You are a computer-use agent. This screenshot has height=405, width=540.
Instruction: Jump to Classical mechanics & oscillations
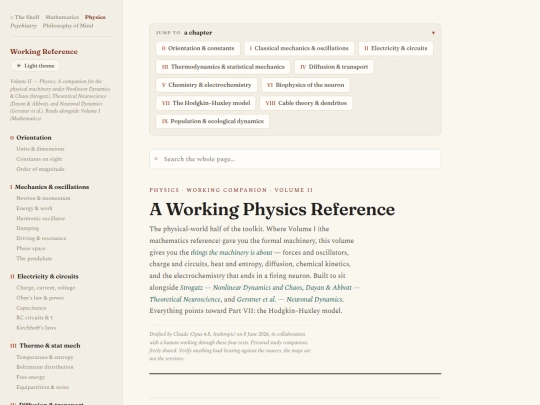point(299,48)
